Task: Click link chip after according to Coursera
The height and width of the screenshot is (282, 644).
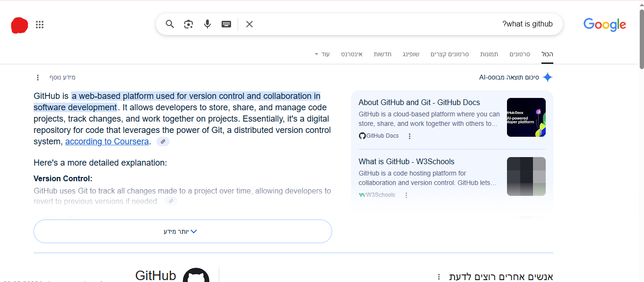Action: point(163,141)
